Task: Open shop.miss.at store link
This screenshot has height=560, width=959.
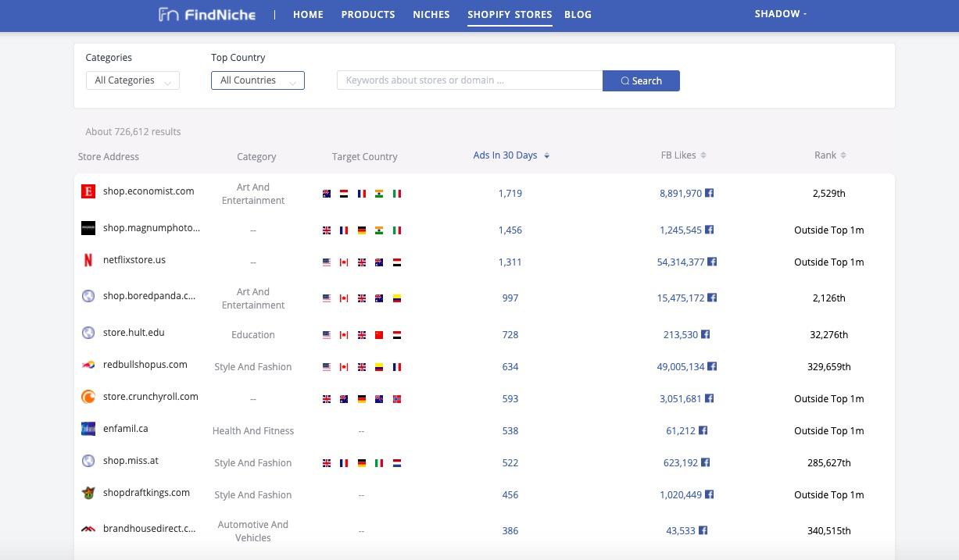Action: pyautogui.click(x=131, y=461)
